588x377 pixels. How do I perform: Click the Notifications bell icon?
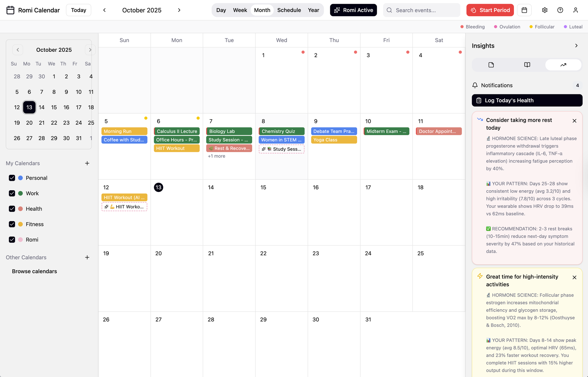[475, 85]
